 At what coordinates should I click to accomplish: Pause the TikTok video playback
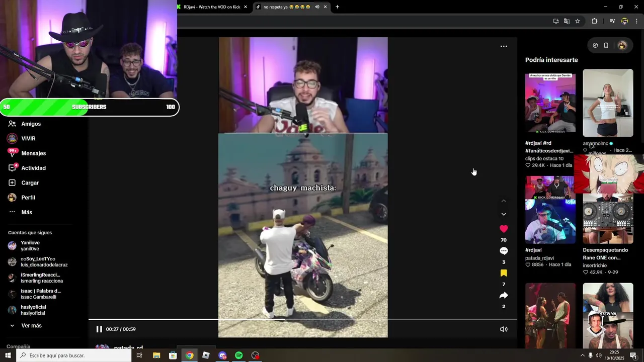99,329
